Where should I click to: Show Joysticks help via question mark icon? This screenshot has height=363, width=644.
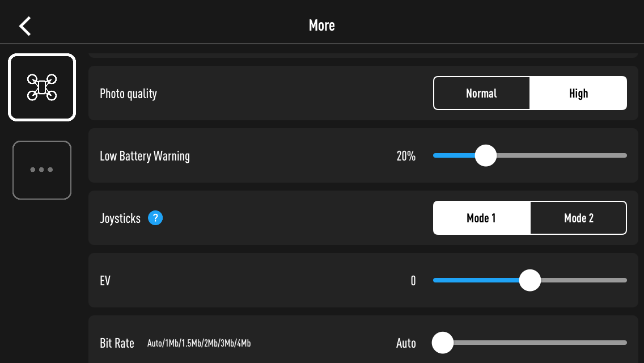[155, 218]
